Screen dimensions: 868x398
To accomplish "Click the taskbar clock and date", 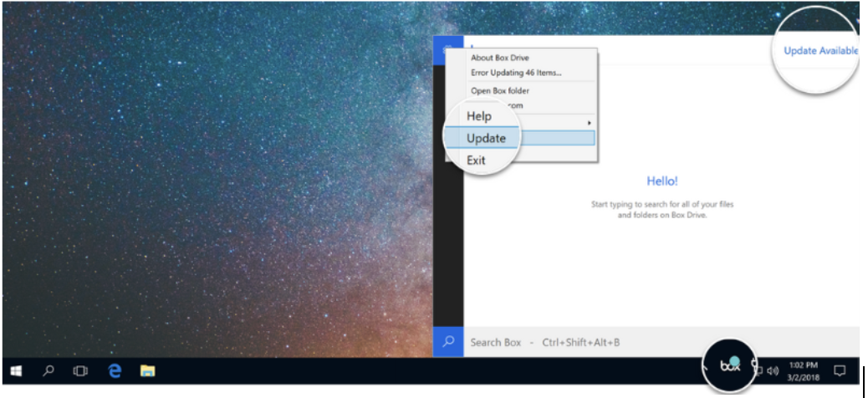I will [802, 370].
